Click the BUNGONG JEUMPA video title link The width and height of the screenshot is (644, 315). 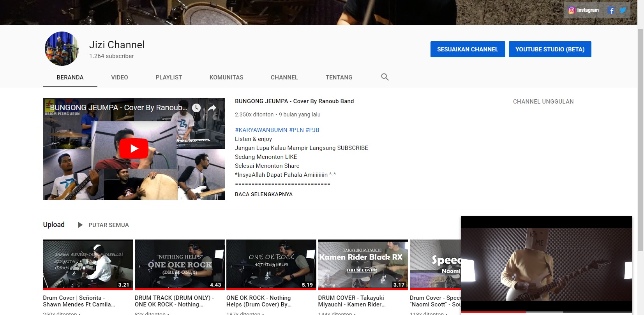[x=295, y=101]
